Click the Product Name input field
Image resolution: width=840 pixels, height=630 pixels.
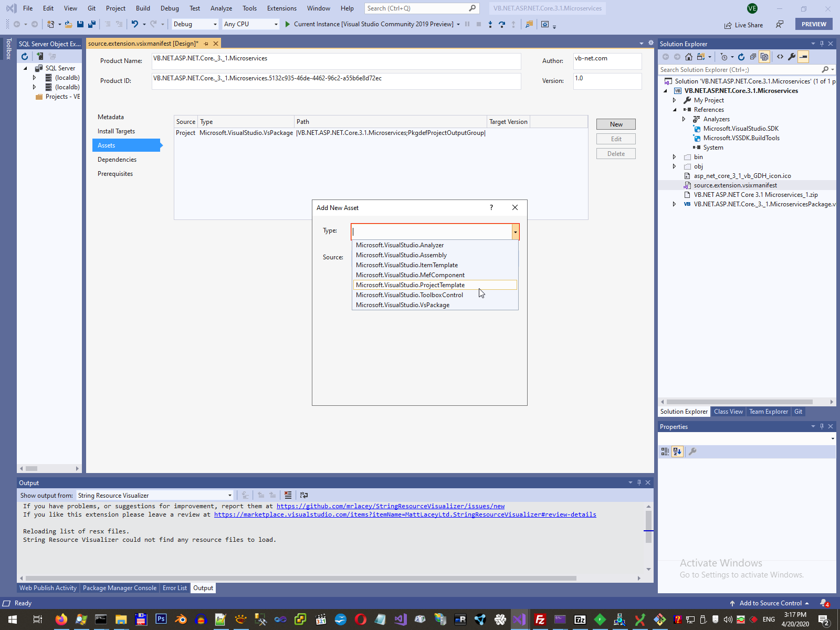pyautogui.click(x=336, y=61)
